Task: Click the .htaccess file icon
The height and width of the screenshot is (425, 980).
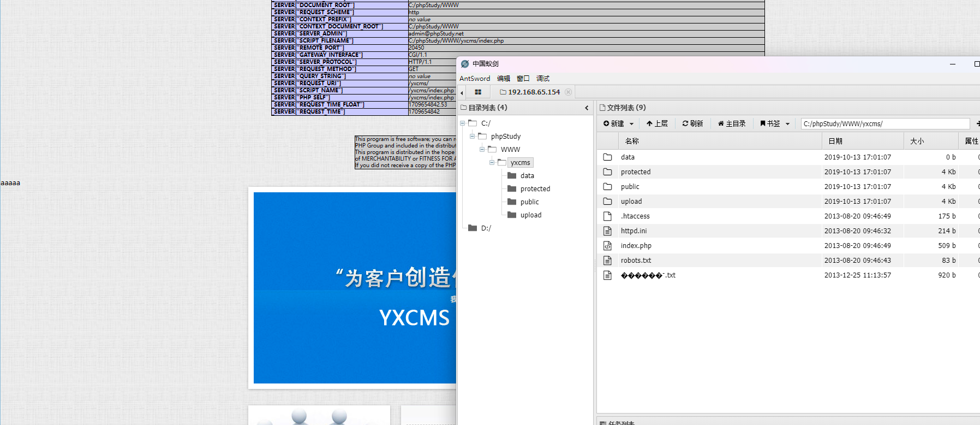Action: pyautogui.click(x=607, y=216)
